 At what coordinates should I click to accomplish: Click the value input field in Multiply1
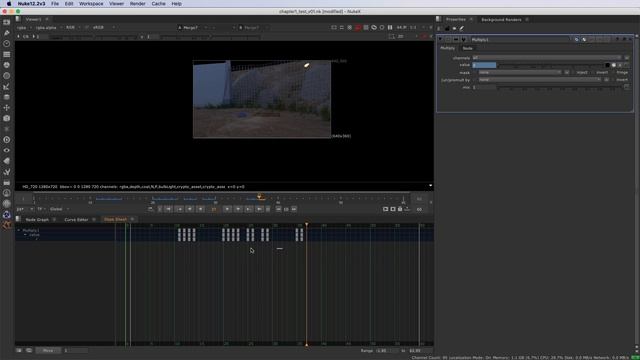[x=484, y=65]
